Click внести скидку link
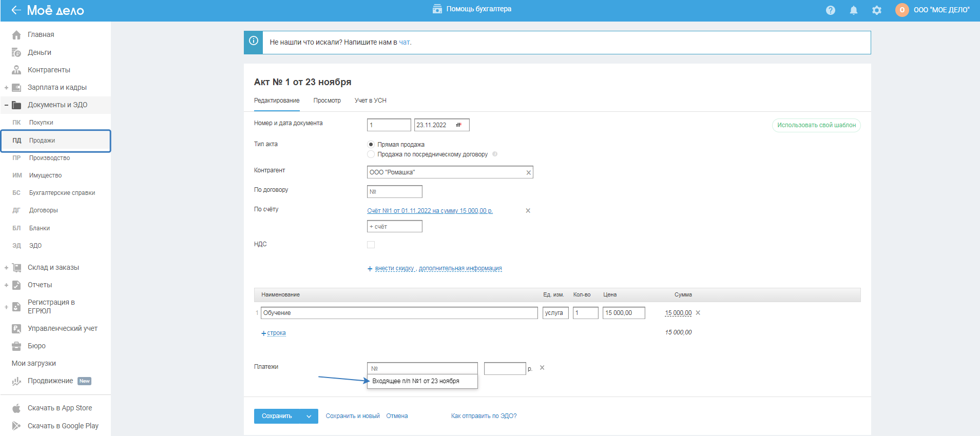Viewport: 980px width, 436px height. (x=394, y=268)
